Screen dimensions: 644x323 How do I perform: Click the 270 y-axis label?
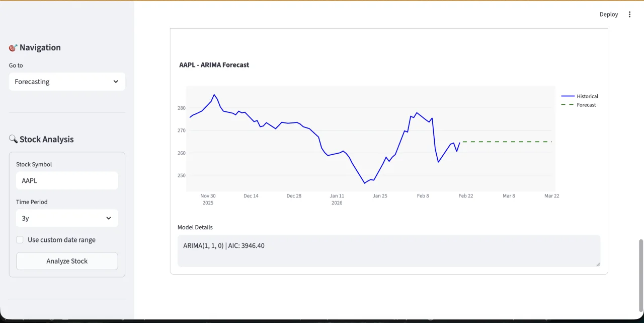[x=182, y=131]
